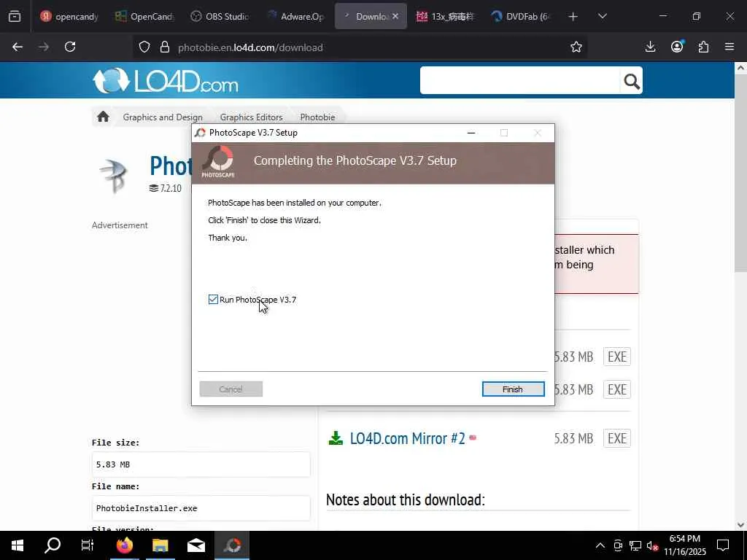Click the address bar URL
The height and width of the screenshot is (560, 747).
[x=250, y=47]
